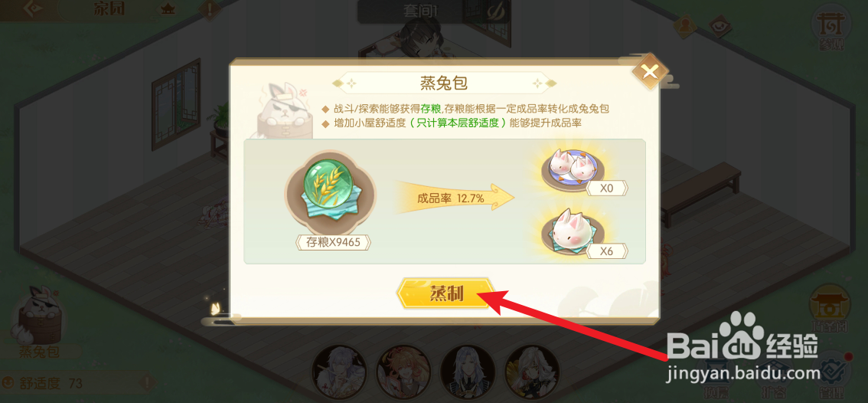Tap the exclamation diamond near 家园
The width and height of the screenshot is (868, 403).
[x=210, y=8]
